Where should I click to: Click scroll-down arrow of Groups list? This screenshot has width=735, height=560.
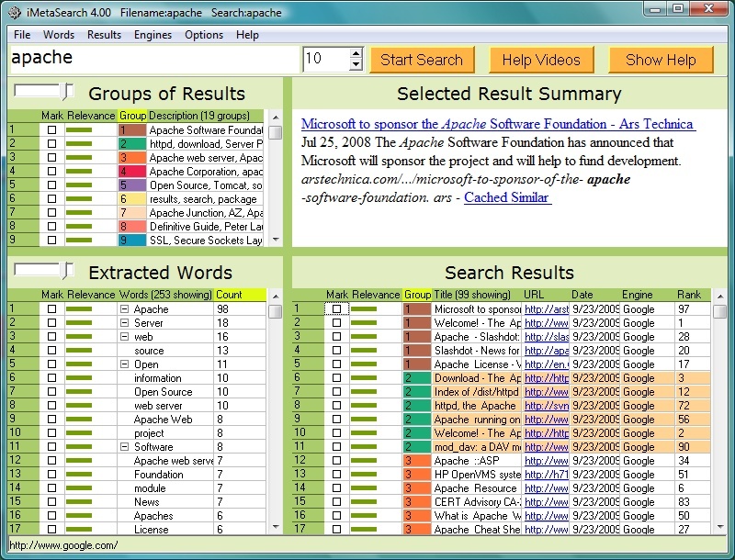point(276,240)
